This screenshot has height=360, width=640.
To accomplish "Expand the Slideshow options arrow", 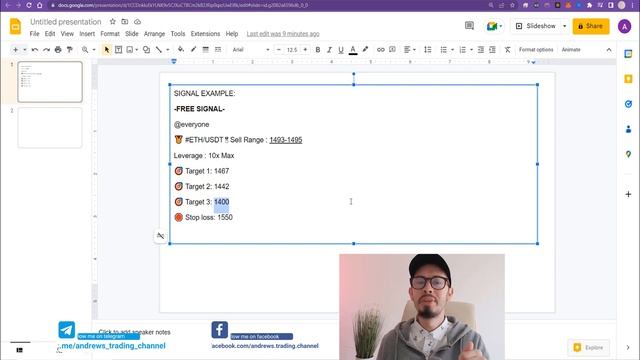I will point(564,26).
